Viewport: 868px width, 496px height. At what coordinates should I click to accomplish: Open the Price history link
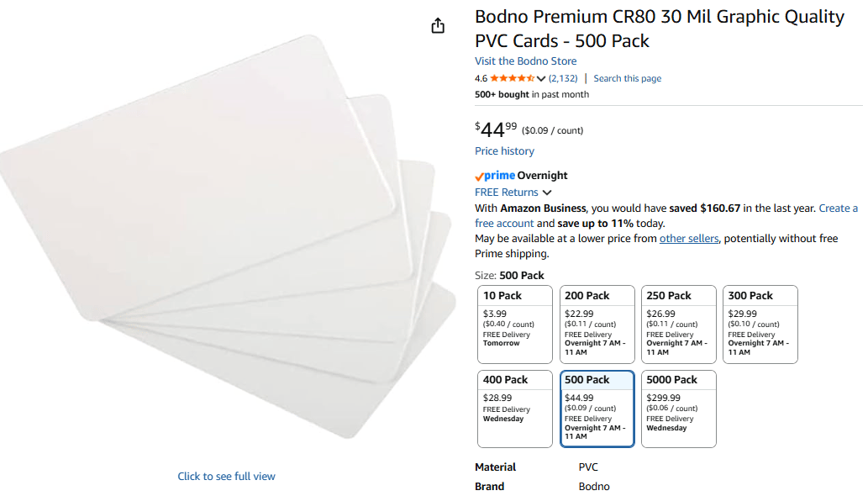point(504,150)
